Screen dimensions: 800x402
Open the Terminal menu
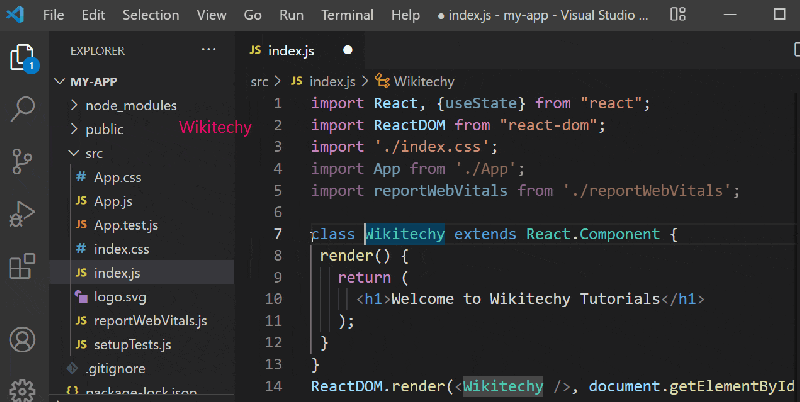click(347, 15)
